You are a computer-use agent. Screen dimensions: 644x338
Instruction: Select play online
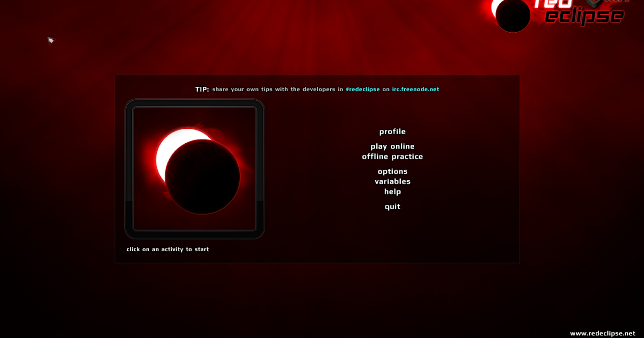pos(392,146)
